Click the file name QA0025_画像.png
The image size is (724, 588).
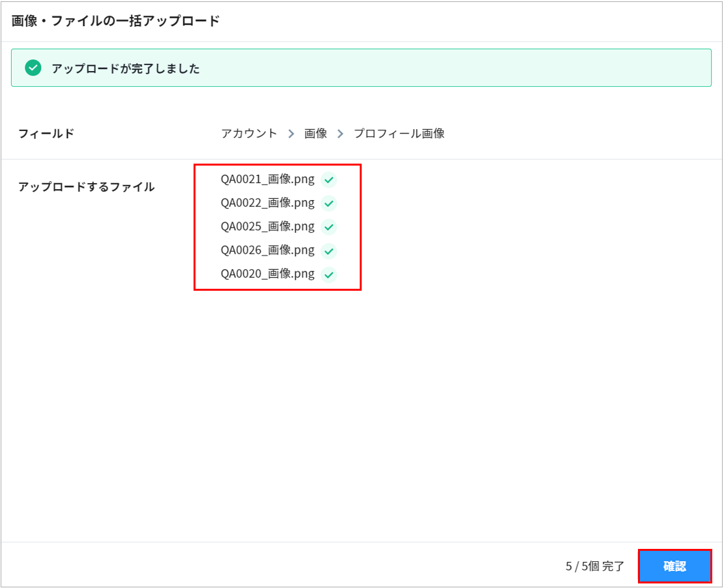(x=267, y=227)
